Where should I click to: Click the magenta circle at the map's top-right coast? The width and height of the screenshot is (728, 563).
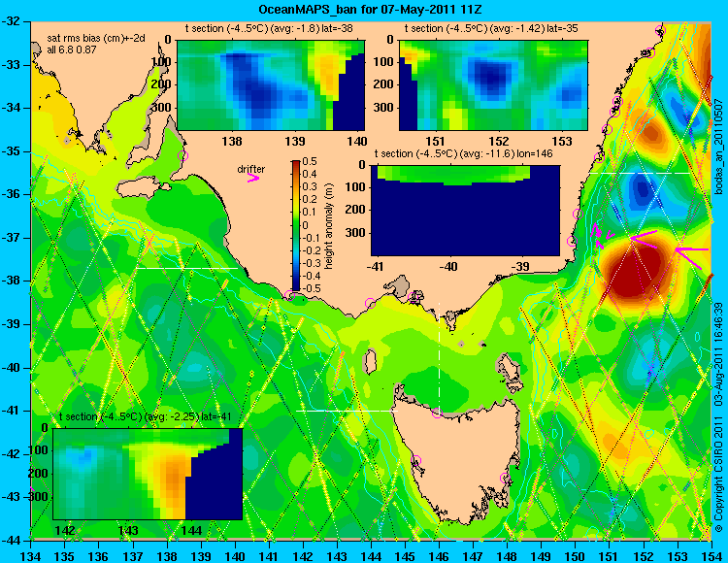point(661,31)
